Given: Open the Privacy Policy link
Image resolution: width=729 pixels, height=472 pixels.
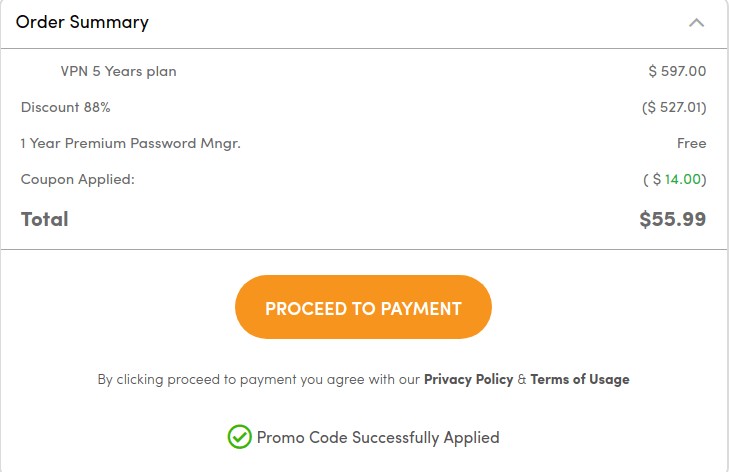Looking at the screenshot, I should pyautogui.click(x=468, y=379).
